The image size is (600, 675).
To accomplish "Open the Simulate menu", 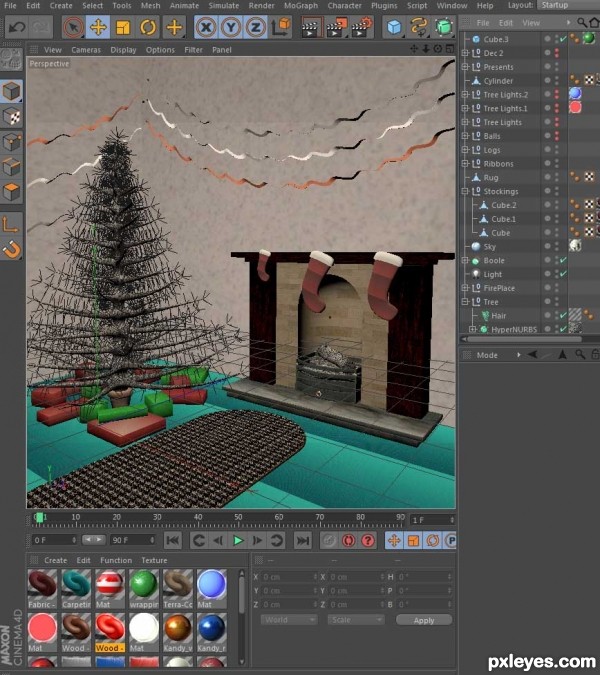I will pos(224,6).
